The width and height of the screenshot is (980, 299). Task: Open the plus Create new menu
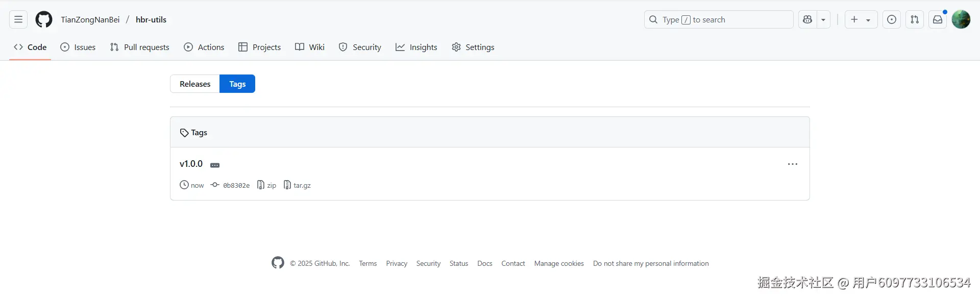click(x=861, y=19)
